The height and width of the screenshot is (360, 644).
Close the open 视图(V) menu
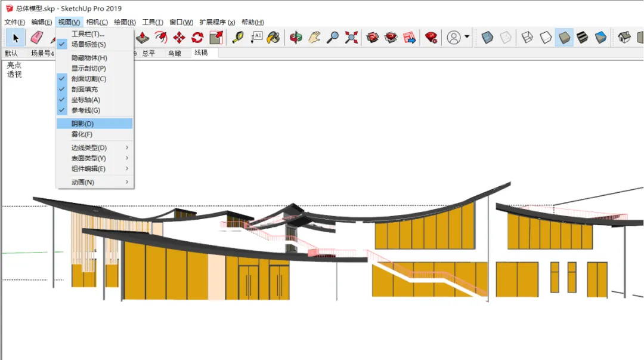coord(69,22)
